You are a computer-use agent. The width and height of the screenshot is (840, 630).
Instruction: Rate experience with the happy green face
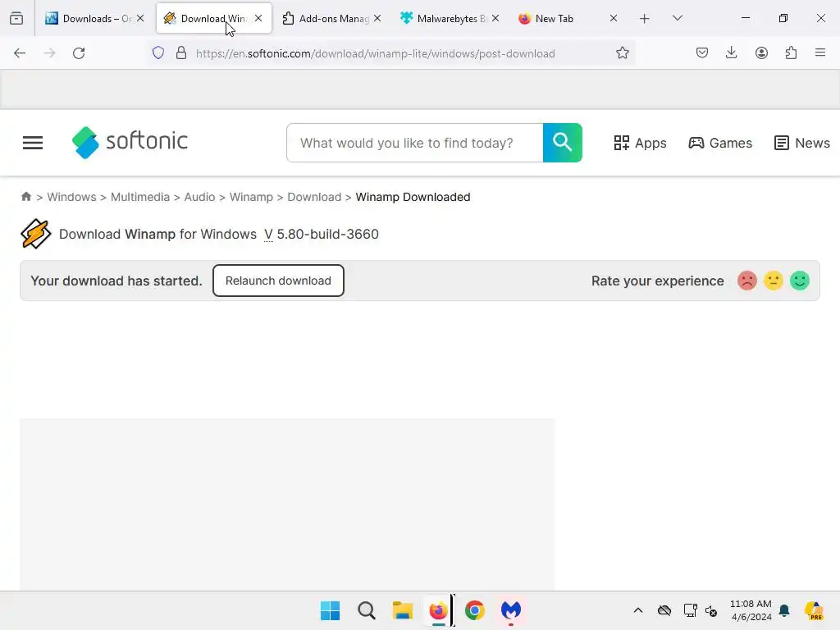pyautogui.click(x=799, y=281)
